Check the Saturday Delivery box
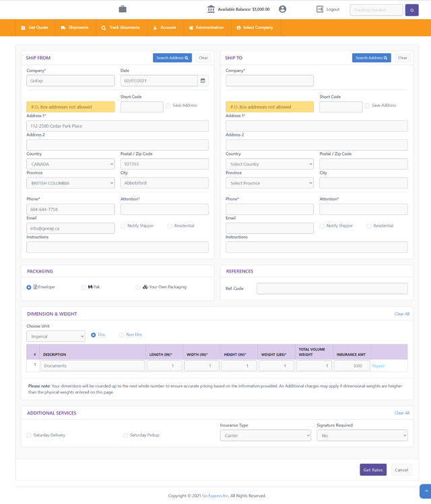Screen dimensions: 431x504 [x=29, y=435]
